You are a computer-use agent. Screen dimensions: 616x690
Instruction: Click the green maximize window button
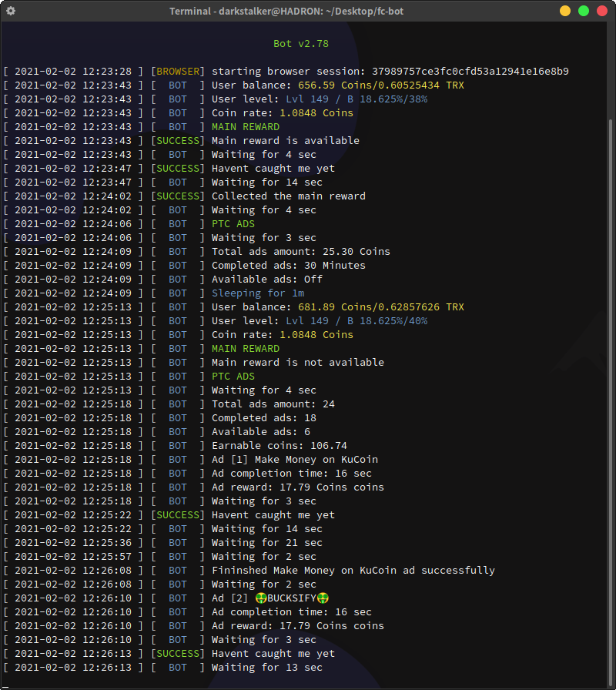point(584,11)
